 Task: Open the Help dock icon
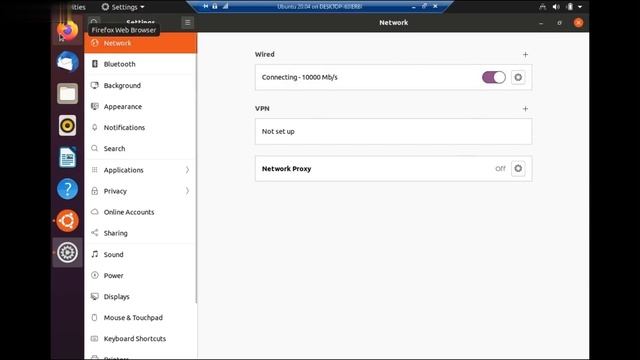point(67,189)
